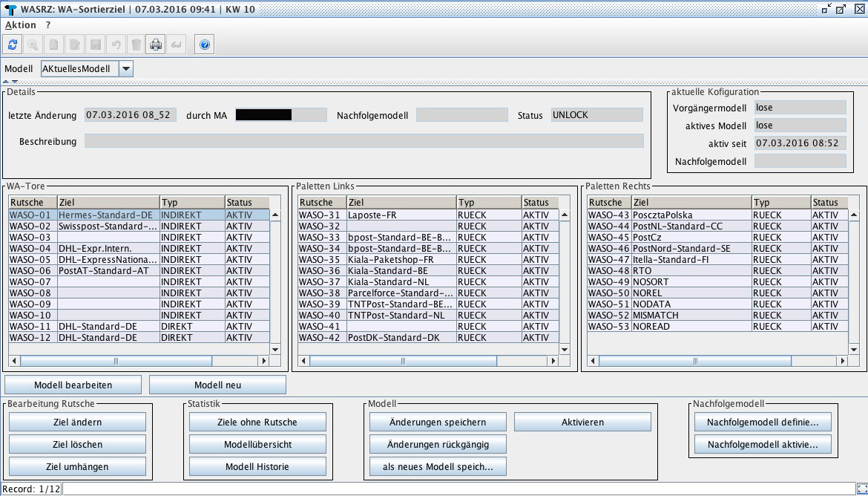The width and height of the screenshot is (868, 496).
Task: Click the undo arrow toolbar icon
Action: point(116,45)
